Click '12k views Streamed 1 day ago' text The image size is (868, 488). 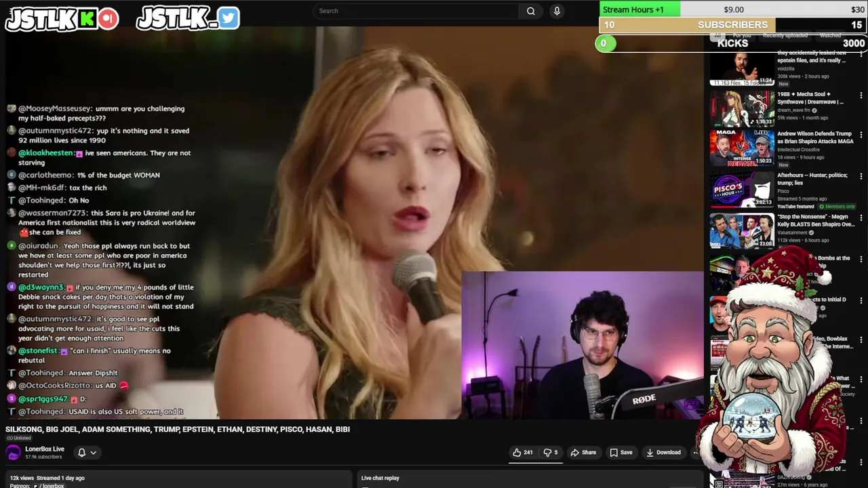pos(47,478)
